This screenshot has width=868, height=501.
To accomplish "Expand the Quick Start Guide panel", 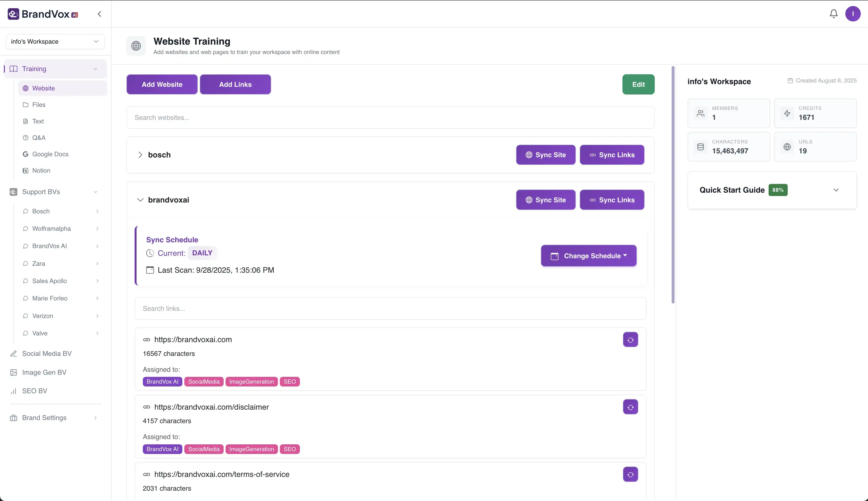I will 836,190.
